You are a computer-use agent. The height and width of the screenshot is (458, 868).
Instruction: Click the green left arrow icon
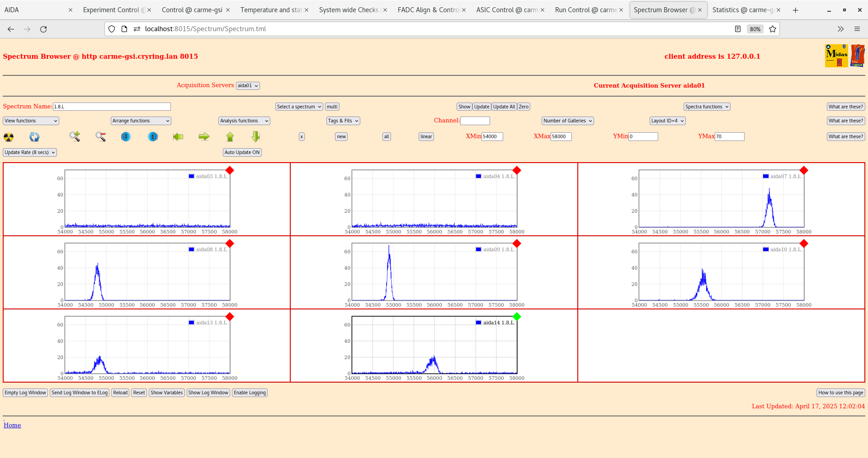click(178, 136)
